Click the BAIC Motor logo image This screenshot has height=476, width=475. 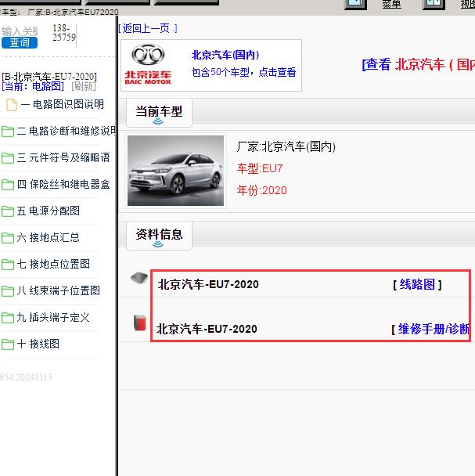tap(148, 64)
